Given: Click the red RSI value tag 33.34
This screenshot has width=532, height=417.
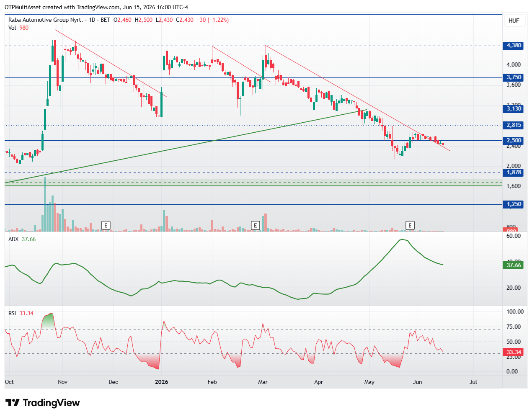Looking at the screenshot, I should [513, 352].
